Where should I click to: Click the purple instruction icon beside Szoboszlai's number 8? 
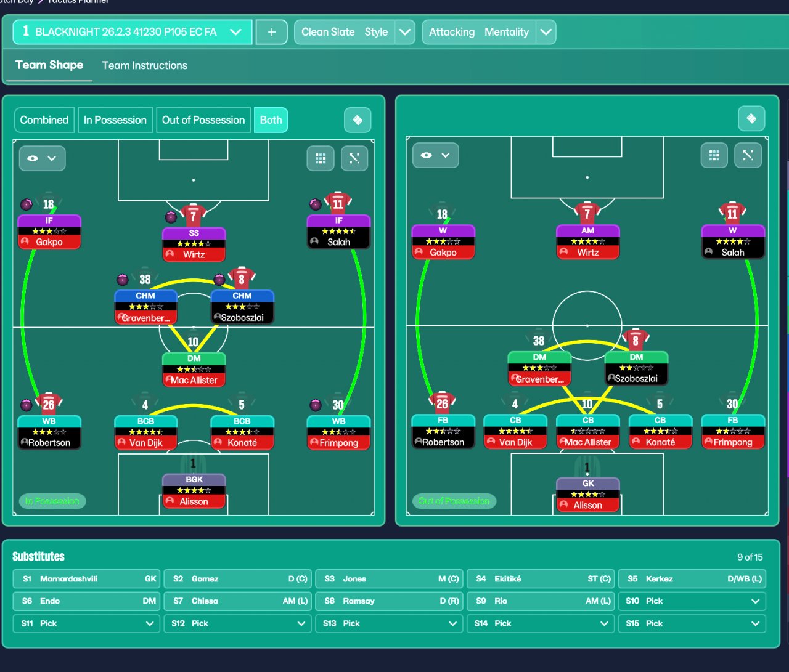point(219,280)
